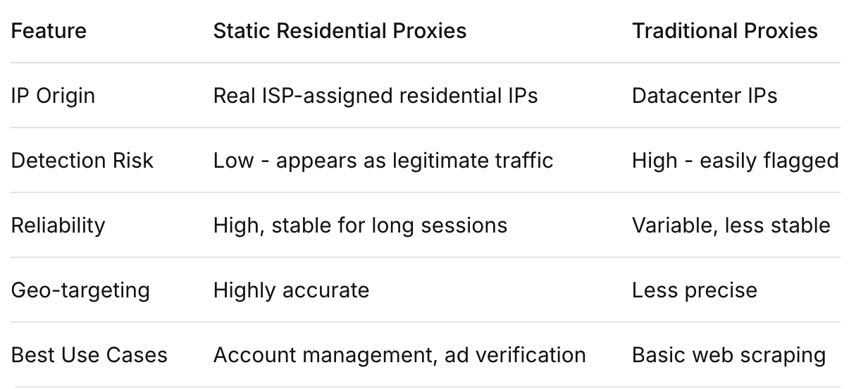This screenshot has height=389, width=868.
Task: Select the 'appears as legitimate traffic' text
Action: (x=414, y=161)
